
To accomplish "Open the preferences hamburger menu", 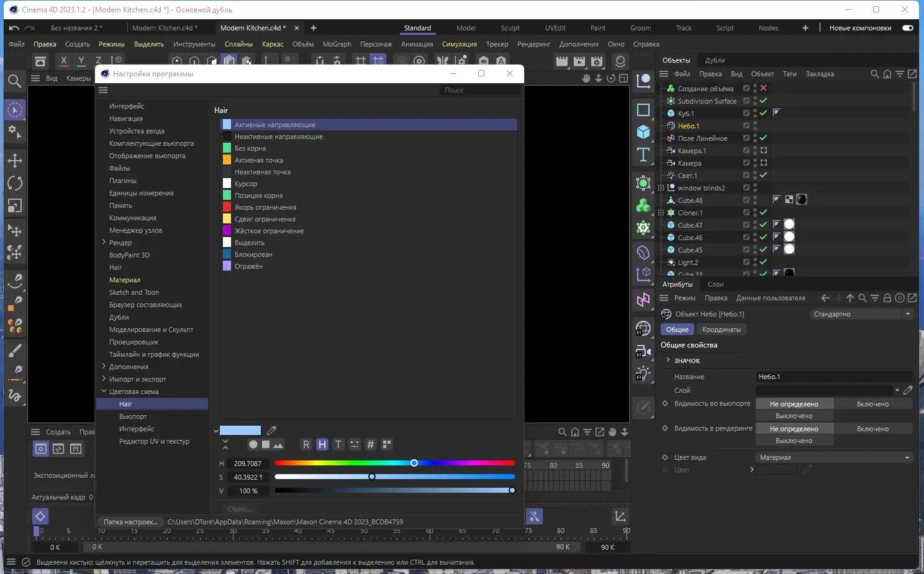I will point(103,90).
